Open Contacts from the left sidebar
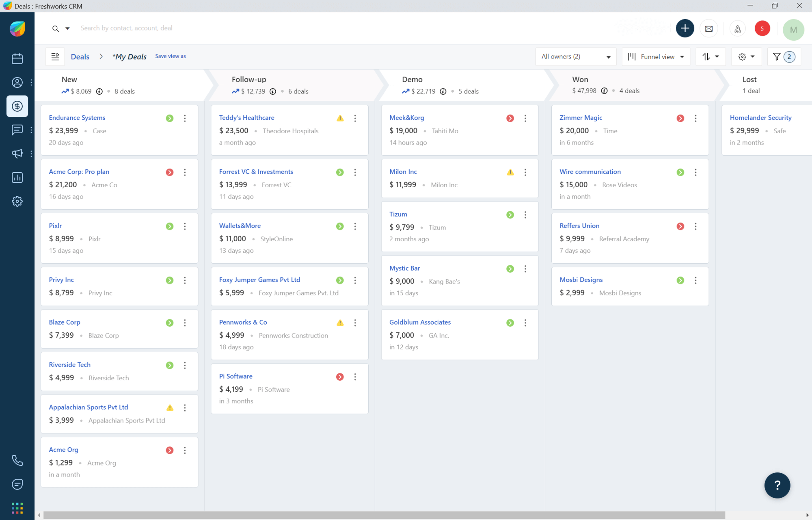 (x=17, y=82)
